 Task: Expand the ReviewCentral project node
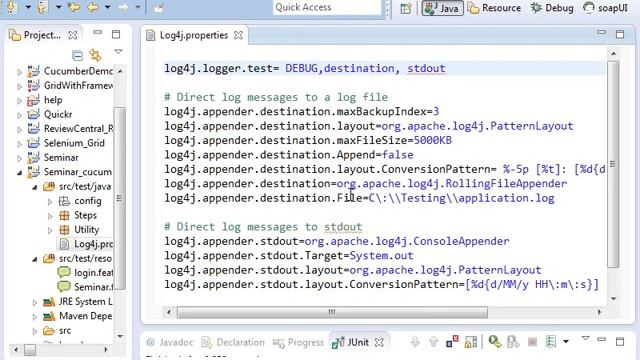pyautogui.click(x=19, y=129)
